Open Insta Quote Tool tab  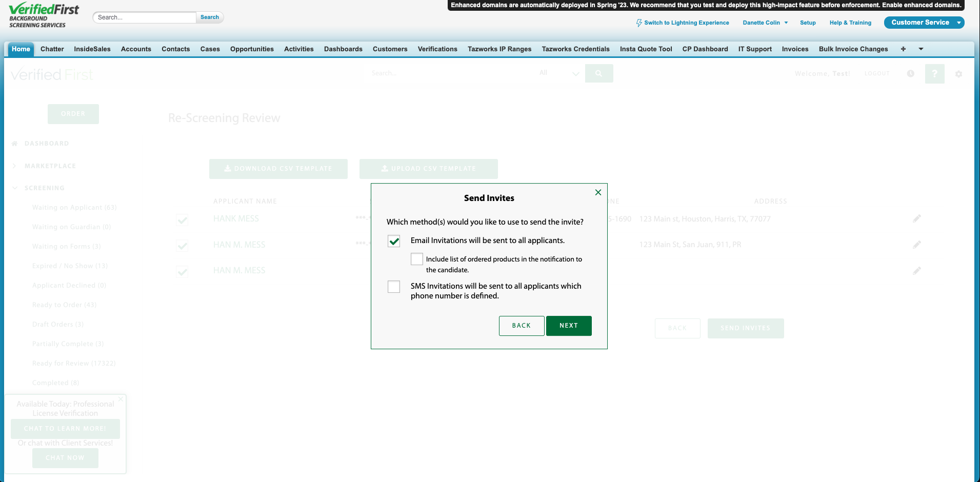[646, 49]
